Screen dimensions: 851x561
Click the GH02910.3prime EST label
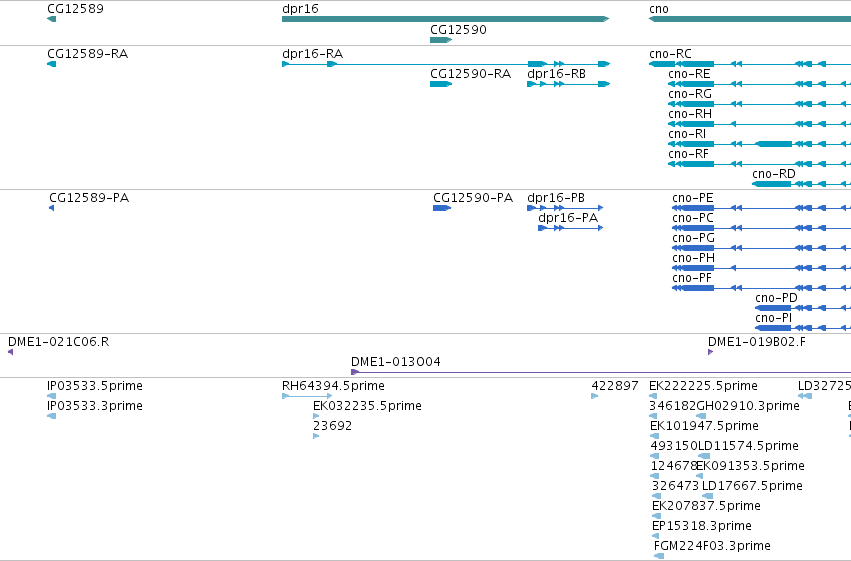point(748,406)
